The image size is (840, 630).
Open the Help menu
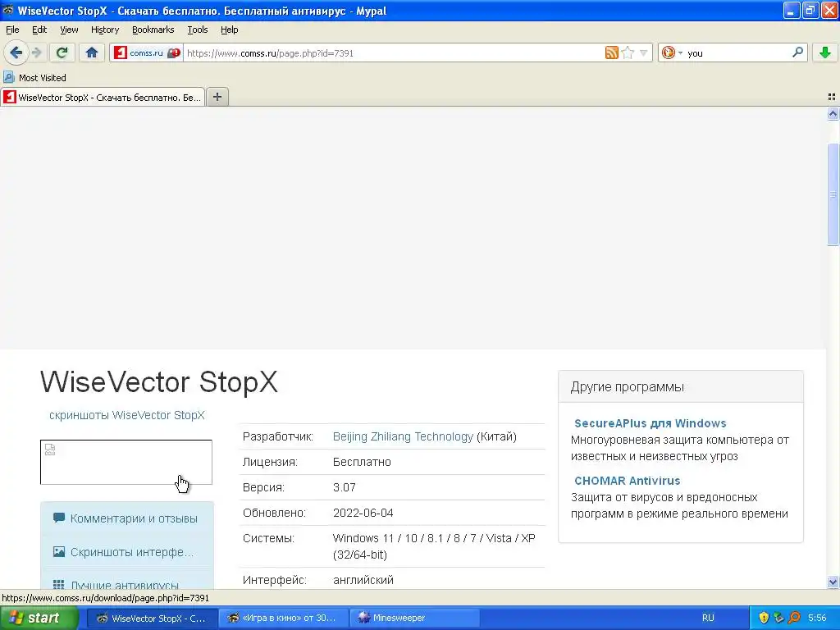[x=230, y=30]
